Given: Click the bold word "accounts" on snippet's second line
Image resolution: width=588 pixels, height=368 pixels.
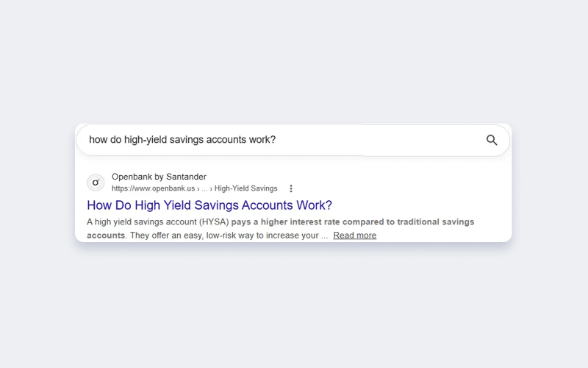Looking at the screenshot, I should [106, 236].
